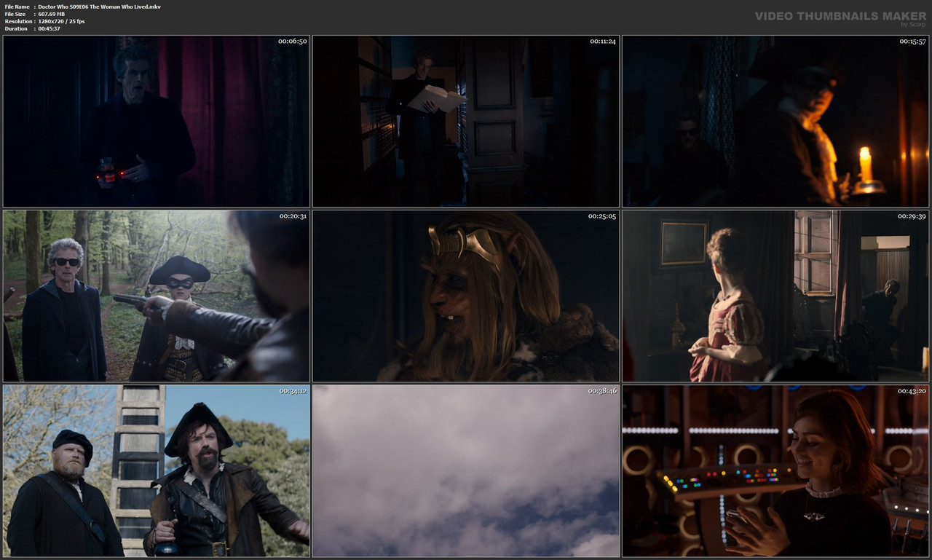932x560 pixels.
Task: Click the file name 'Doctor Who S09E06 The Woman Who Lived.mkv'
Action: 100,7
